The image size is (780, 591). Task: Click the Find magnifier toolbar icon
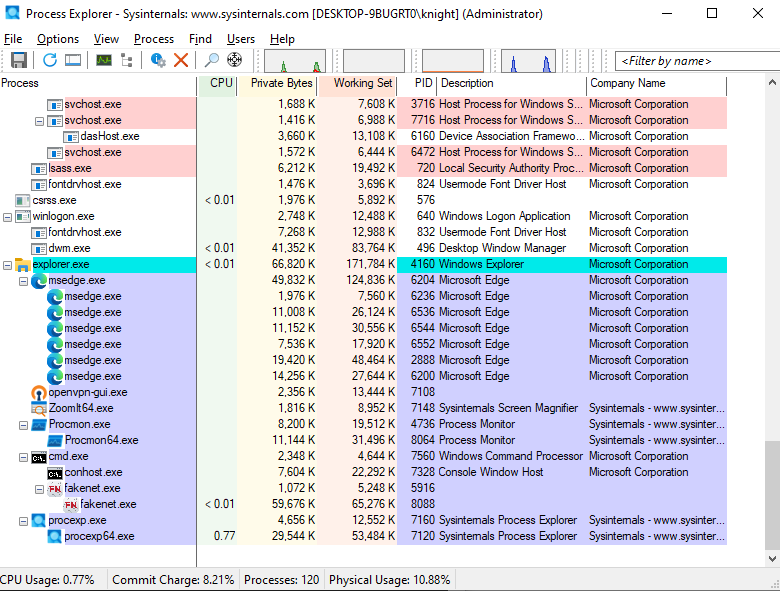click(211, 60)
